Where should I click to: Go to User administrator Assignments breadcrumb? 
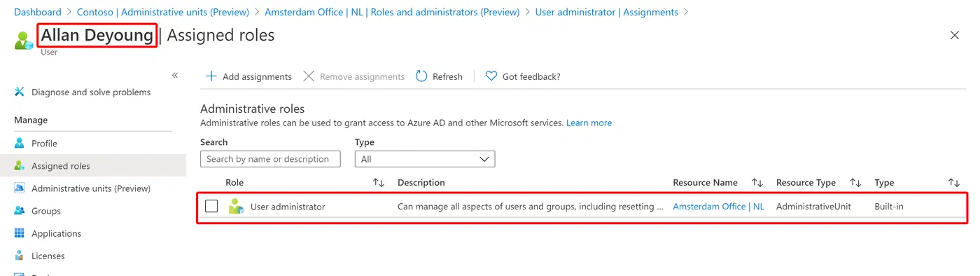[x=606, y=12]
